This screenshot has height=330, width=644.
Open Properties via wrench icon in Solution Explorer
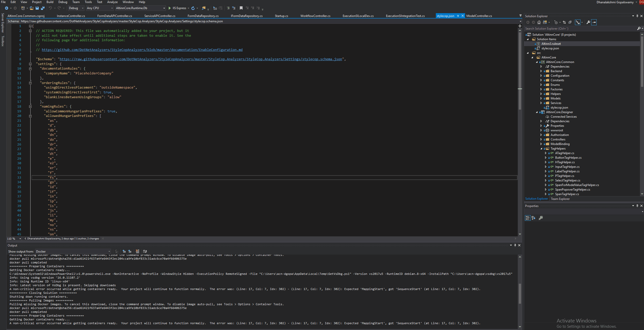[x=588, y=22]
